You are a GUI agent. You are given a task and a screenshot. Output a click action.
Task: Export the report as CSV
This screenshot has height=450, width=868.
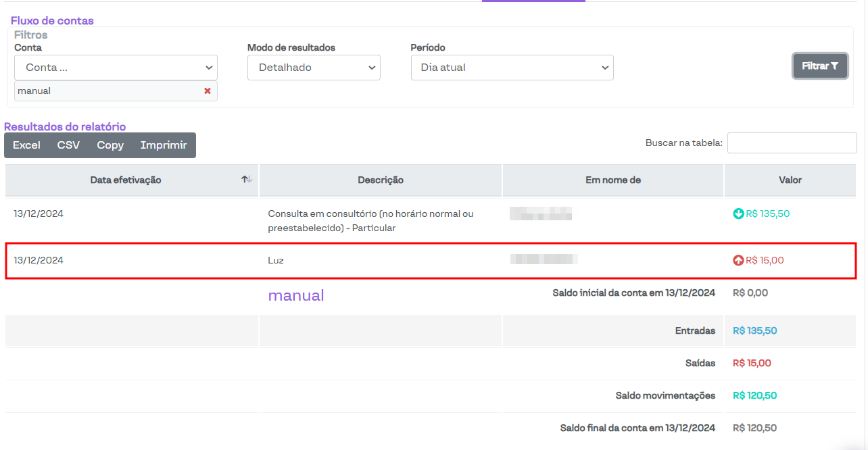[68, 145]
